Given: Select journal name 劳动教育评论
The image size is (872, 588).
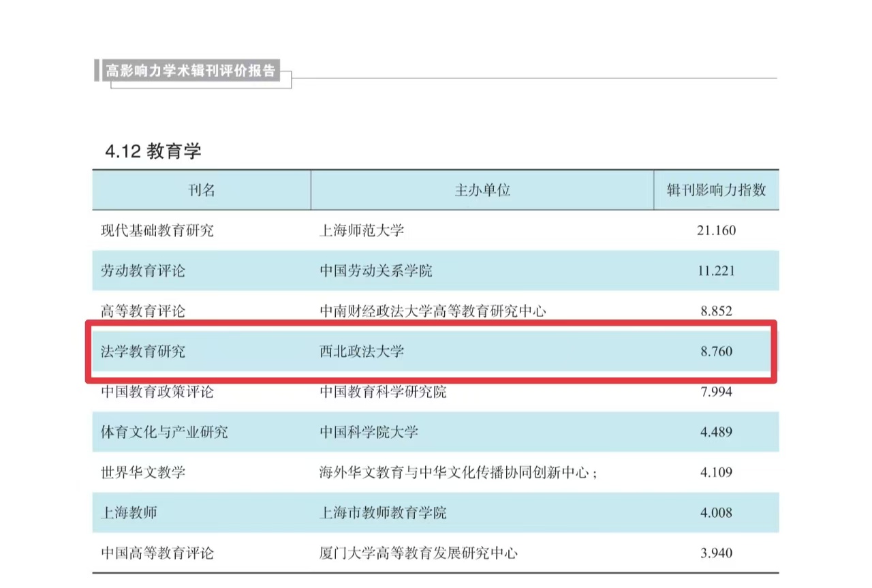Looking at the screenshot, I should tap(143, 271).
